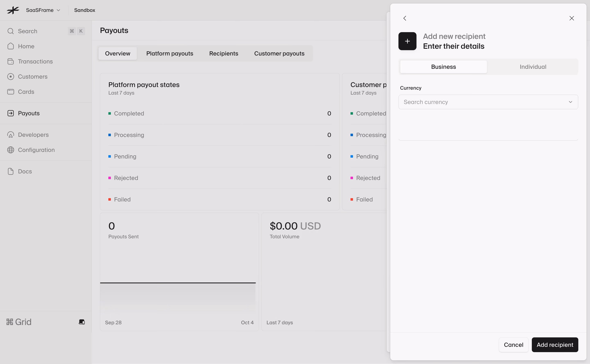Select the Individual recipient type

click(533, 67)
